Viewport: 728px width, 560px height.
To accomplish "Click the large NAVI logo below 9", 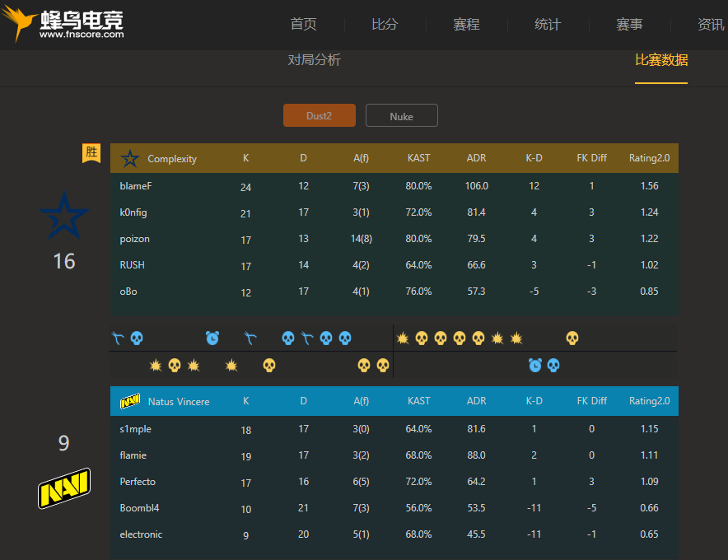I will pyautogui.click(x=64, y=488).
